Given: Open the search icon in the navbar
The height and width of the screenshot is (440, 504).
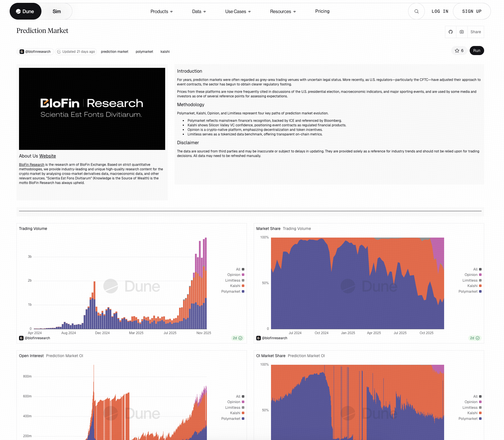Looking at the screenshot, I should [416, 11].
